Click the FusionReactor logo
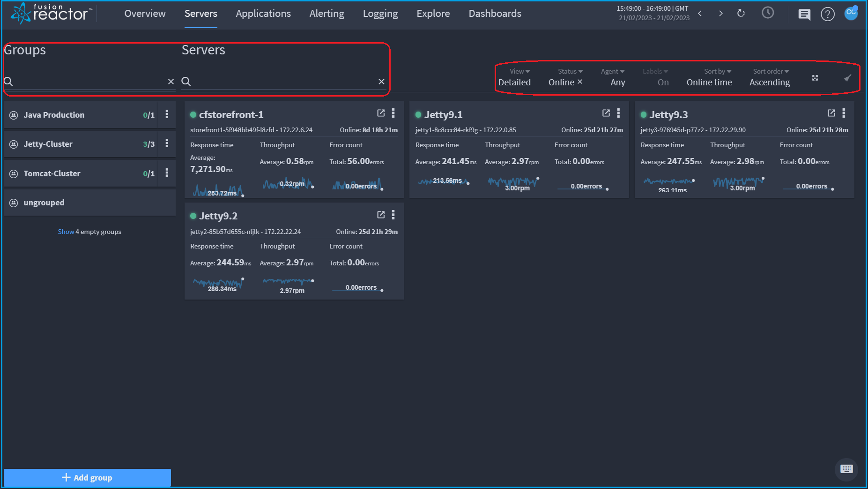 pyautogui.click(x=51, y=13)
